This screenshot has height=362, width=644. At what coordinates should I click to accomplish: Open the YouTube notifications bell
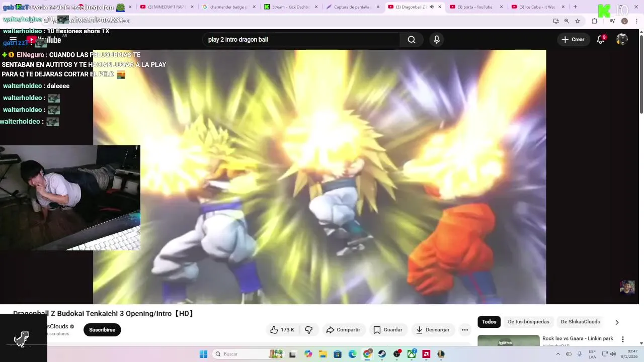click(x=600, y=40)
